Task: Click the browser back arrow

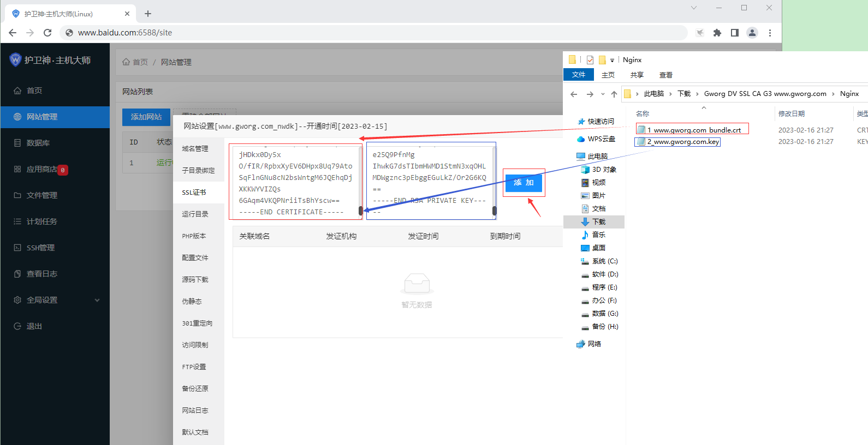Action: (x=13, y=33)
